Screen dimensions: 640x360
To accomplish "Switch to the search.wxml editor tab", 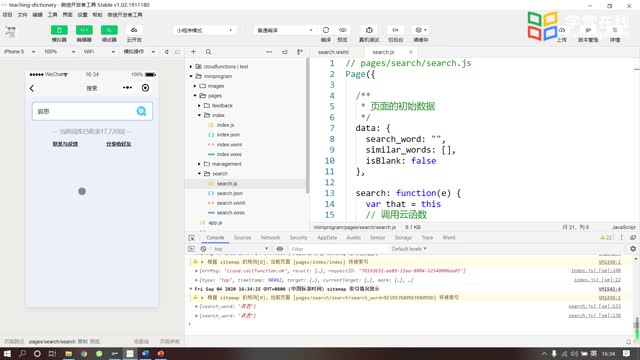I will pyautogui.click(x=333, y=52).
